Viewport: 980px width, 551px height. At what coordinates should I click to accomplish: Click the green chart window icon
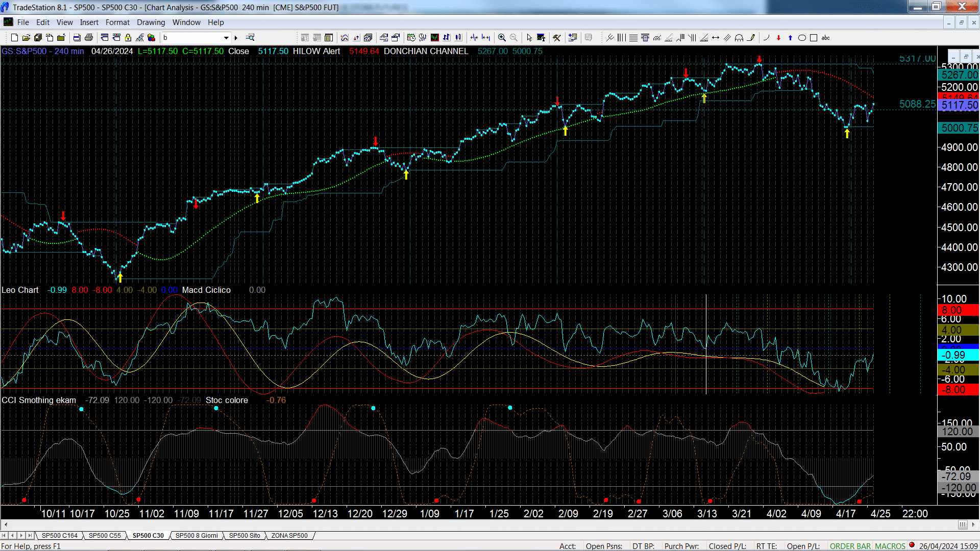click(x=435, y=38)
